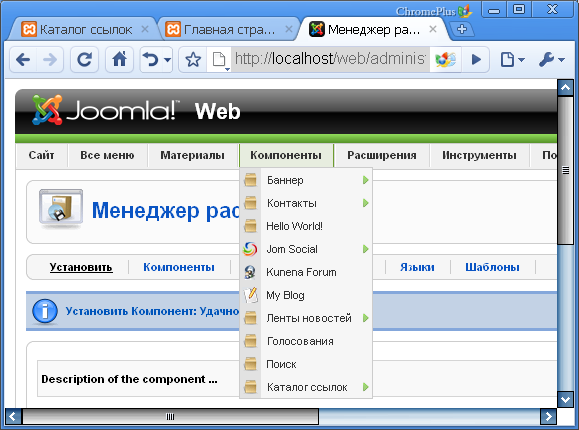This screenshot has height=430, width=579.
Task: Open the undo closed tab dropdown arrow
Action: pos(167,59)
